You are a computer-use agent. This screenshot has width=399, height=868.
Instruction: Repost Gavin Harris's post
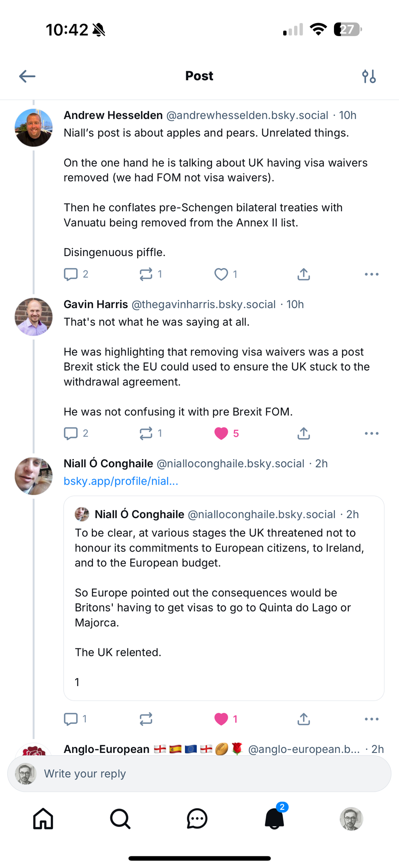pyautogui.click(x=146, y=433)
